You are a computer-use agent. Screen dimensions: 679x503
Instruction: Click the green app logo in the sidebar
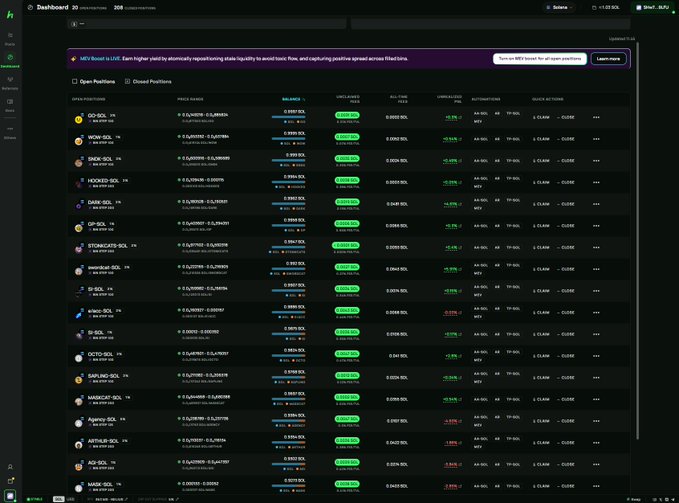click(10, 15)
